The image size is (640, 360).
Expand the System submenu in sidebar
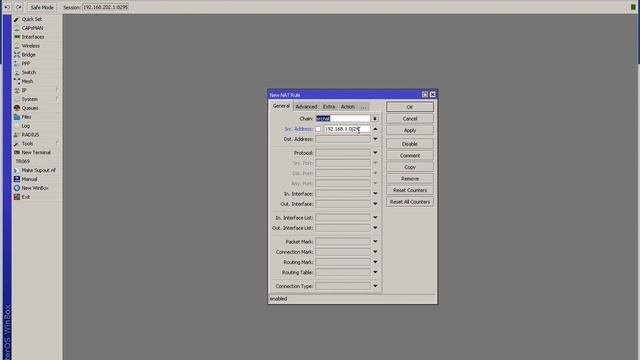[x=29, y=99]
